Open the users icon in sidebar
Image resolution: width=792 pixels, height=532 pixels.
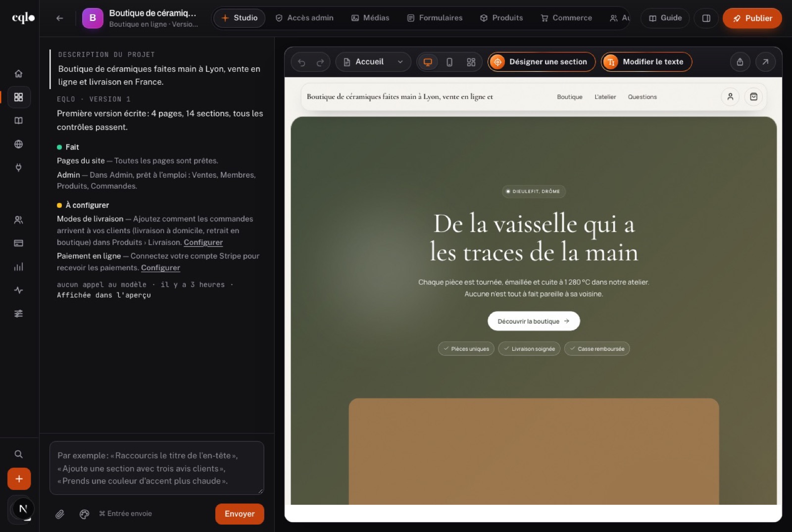(x=18, y=220)
